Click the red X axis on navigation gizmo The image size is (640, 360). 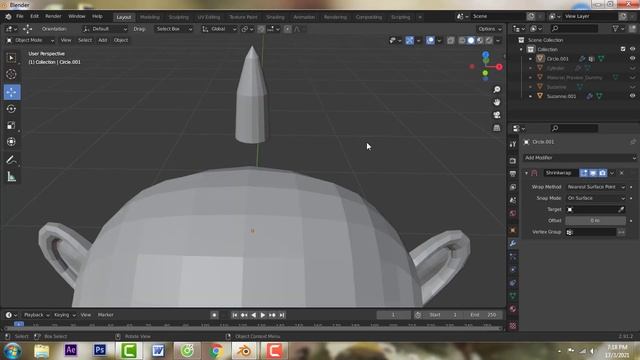click(499, 67)
